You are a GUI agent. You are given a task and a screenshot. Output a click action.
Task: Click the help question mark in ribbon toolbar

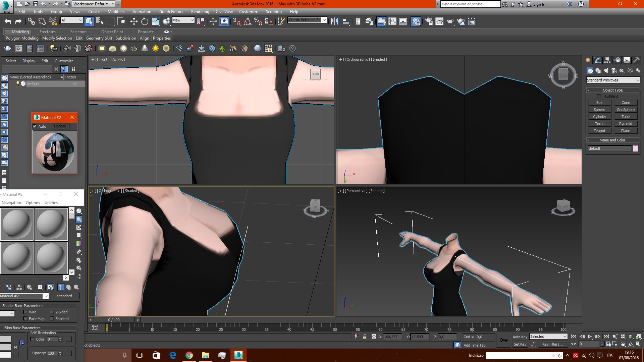tap(292, 49)
